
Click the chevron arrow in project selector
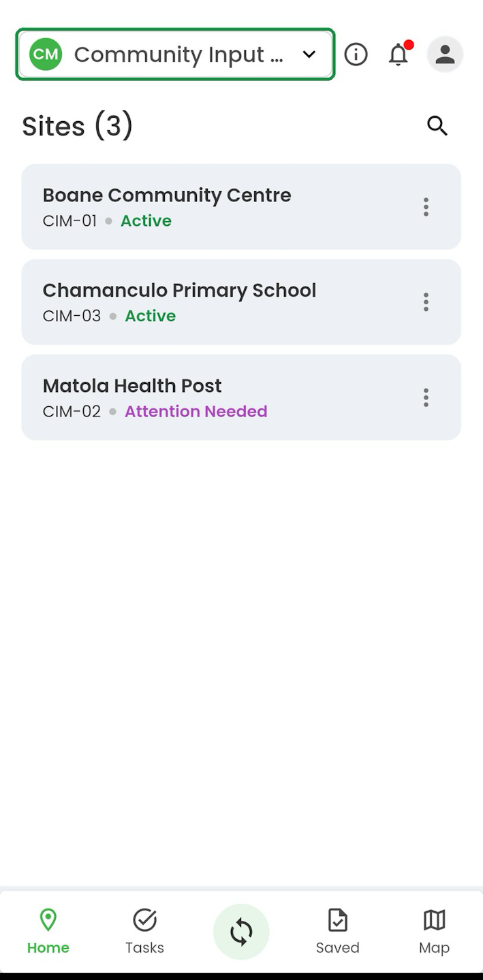309,54
